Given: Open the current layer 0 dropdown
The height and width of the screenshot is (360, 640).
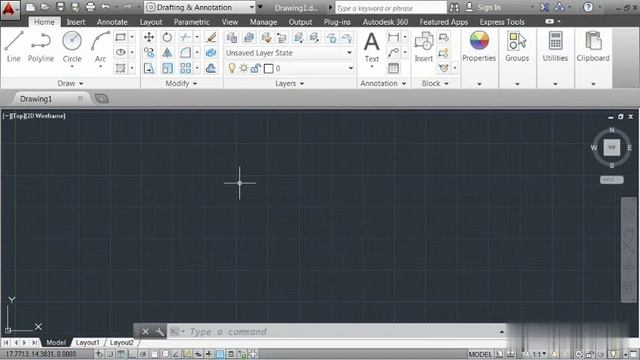Looking at the screenshot, I should 289,68.
